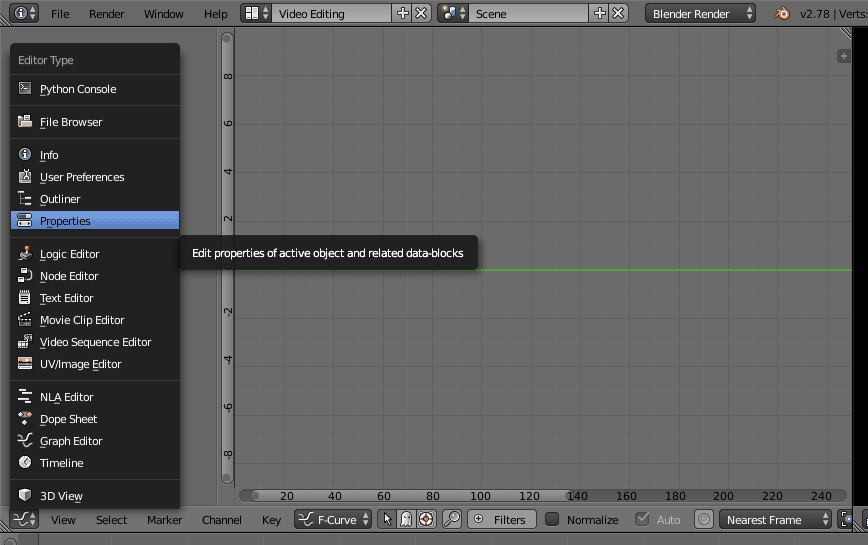Switch editor to Node Editor

69,276
